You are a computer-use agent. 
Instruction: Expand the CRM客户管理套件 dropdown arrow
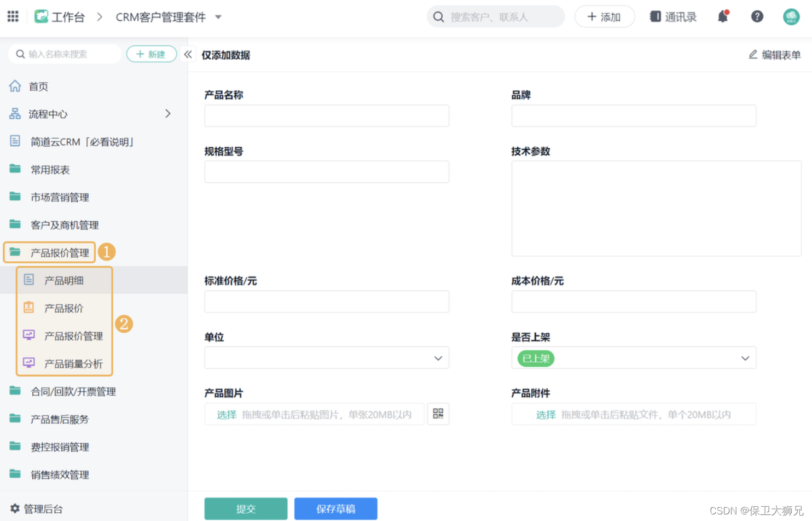pos(218,17)
